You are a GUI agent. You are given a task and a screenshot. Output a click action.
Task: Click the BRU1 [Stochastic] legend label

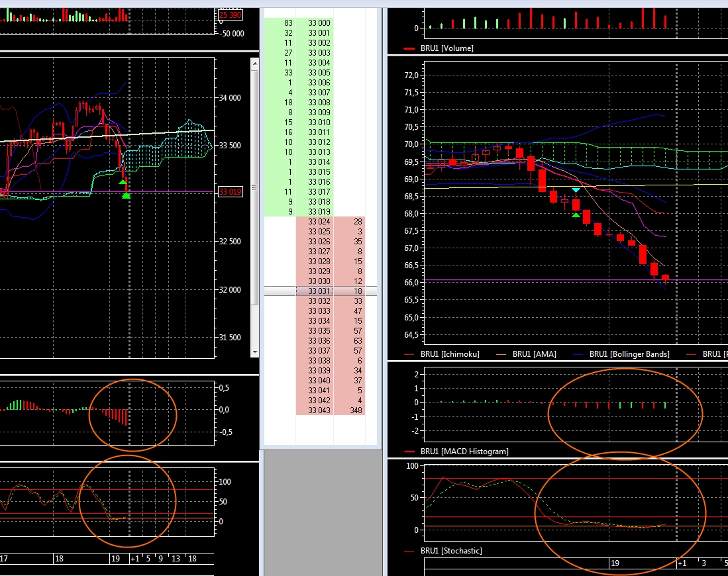point(451,551)
